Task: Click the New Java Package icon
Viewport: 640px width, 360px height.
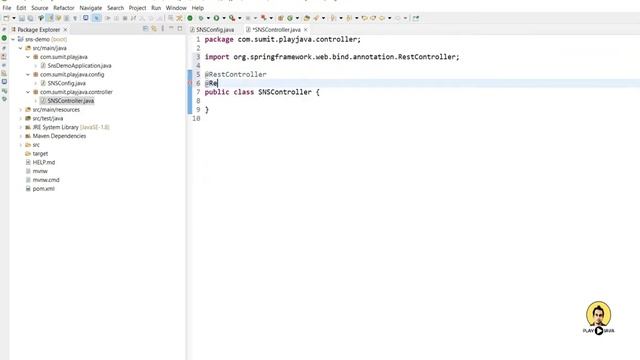Action: pos(280,18)
